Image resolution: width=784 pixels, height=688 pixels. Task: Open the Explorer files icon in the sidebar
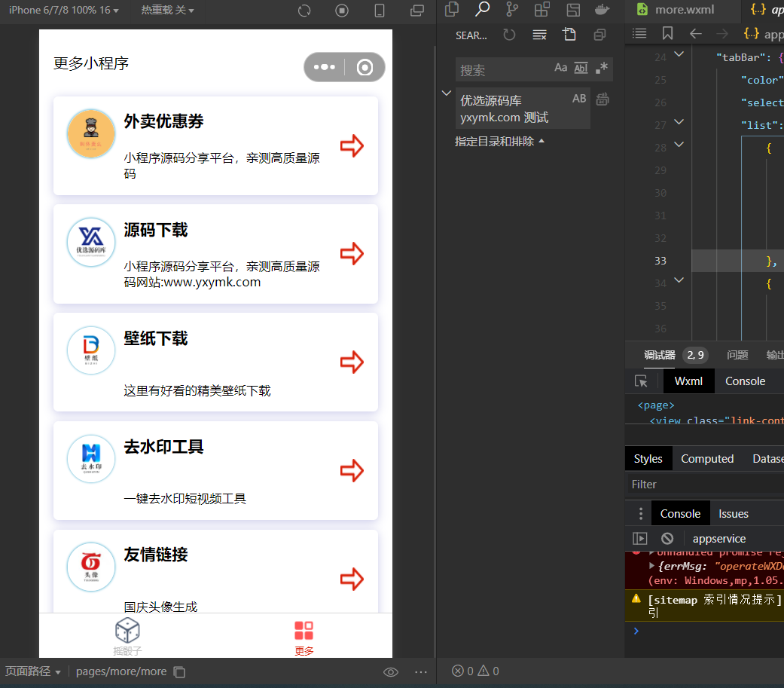point(452,10)
